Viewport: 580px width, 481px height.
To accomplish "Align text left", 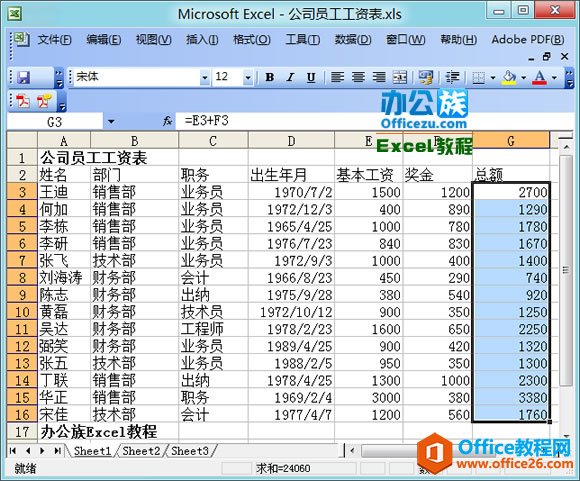I will 337,77.
